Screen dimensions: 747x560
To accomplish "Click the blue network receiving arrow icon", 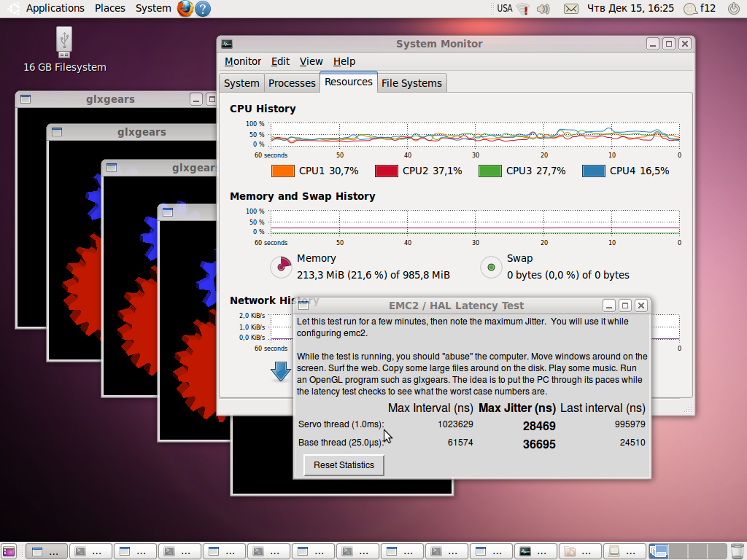I will 281,371.
